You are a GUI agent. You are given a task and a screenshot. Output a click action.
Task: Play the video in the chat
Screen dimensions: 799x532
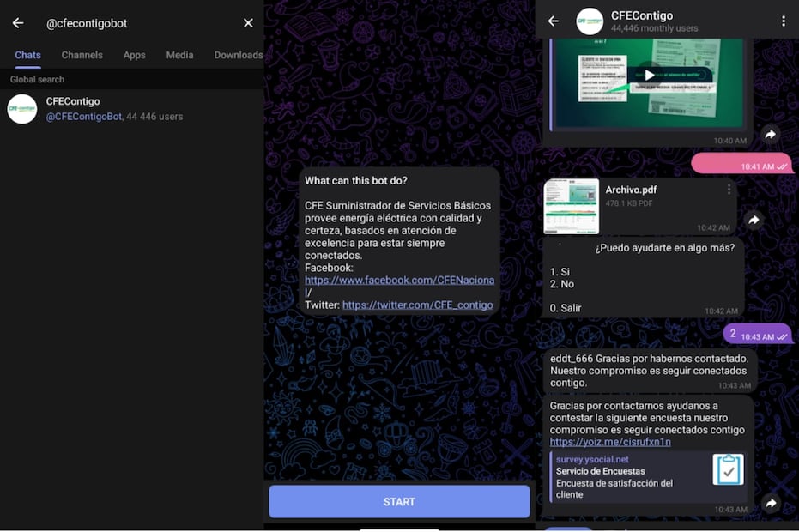click(x=650, y=76)
